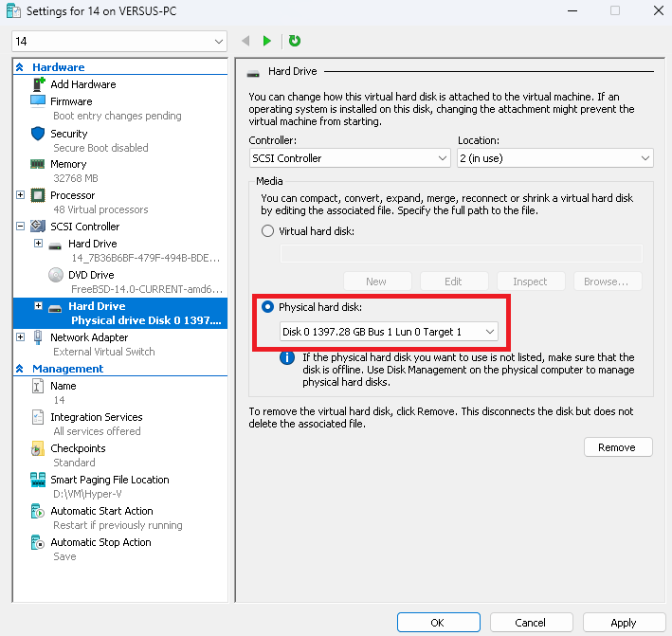Expand the first Hard Drive node

[38, 244]
